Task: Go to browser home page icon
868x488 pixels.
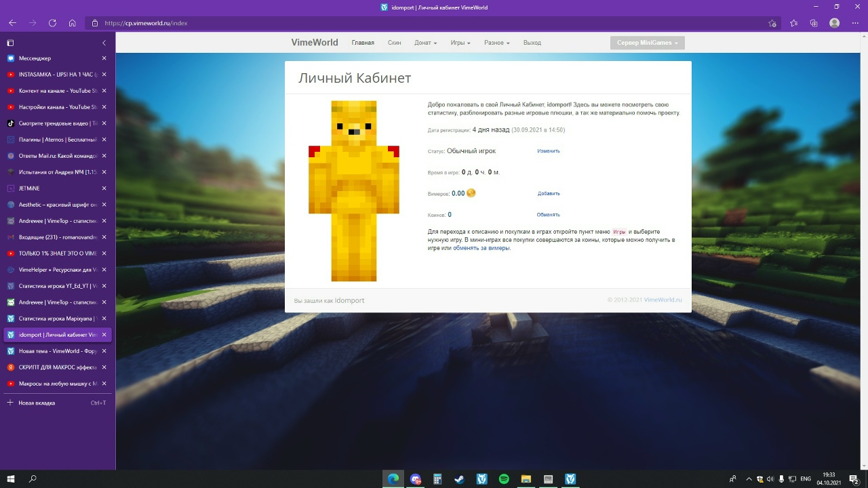Action: pyautogui.click(x=73, y=23)
